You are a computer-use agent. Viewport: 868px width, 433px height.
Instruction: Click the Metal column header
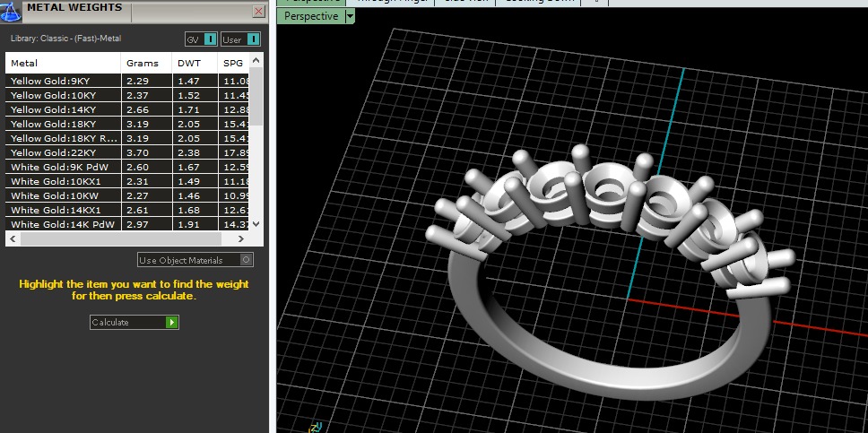coord(63,63)
